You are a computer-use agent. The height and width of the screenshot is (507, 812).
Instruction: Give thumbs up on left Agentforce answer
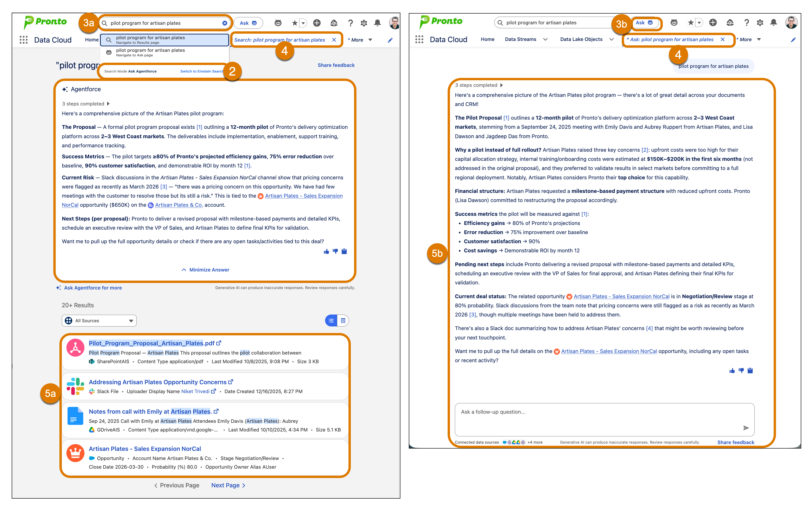coord(326,251)
